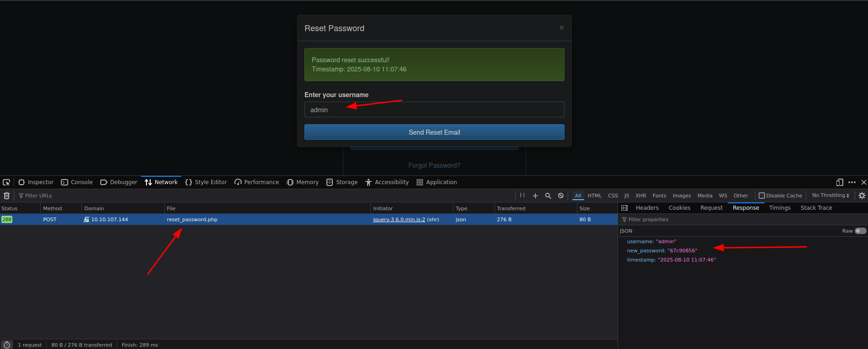Enable the Disable Cache checkbox
Viewport: 868px width, 349px height.
coord(762,196)
